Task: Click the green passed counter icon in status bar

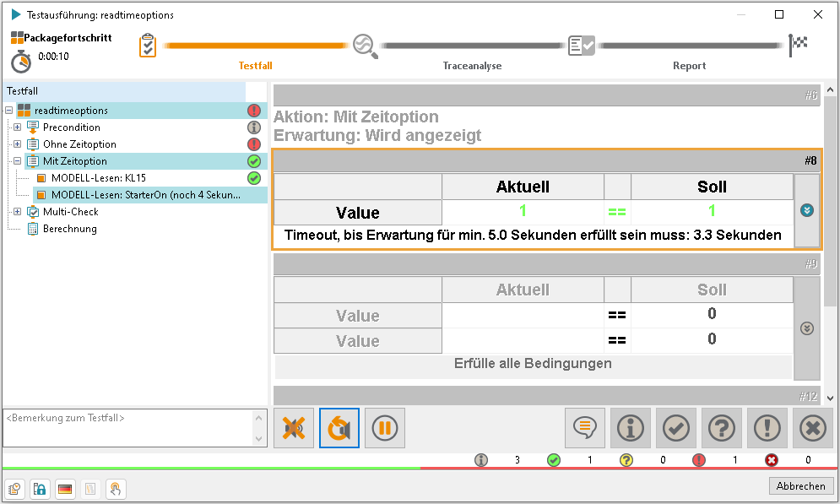Action: (x=554, y=459)
